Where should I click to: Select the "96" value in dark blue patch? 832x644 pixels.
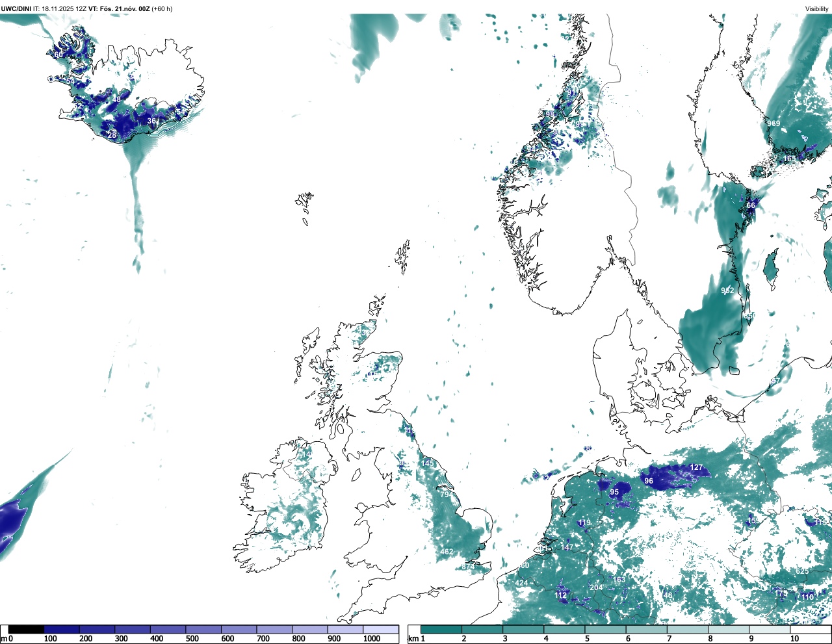[649, 481]
